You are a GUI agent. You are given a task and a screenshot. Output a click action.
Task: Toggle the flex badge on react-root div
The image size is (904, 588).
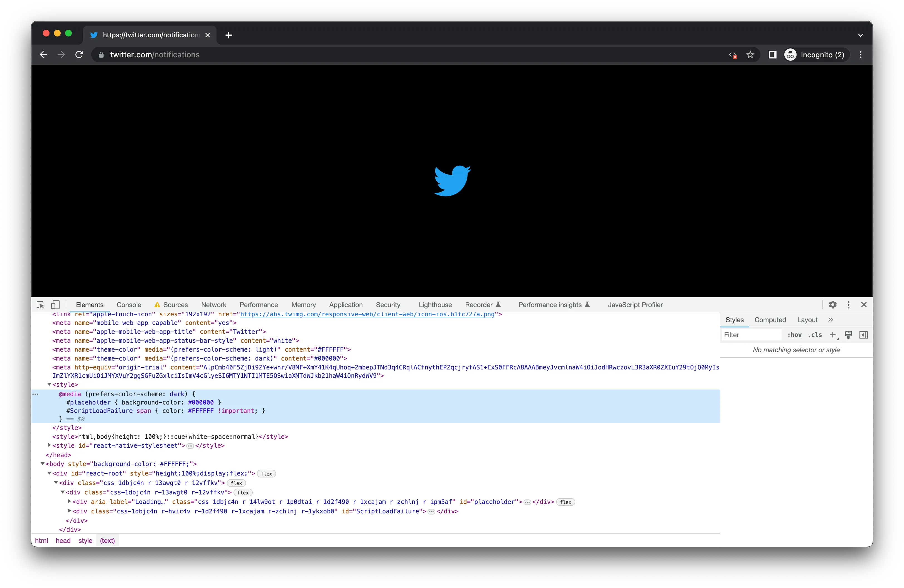click(266, 474)
